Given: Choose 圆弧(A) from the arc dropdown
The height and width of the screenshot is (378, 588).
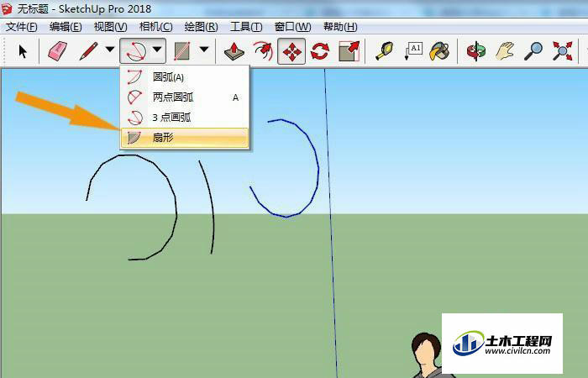Looking at the screenshot, I should pyautogui.click(x=185, y=77).
